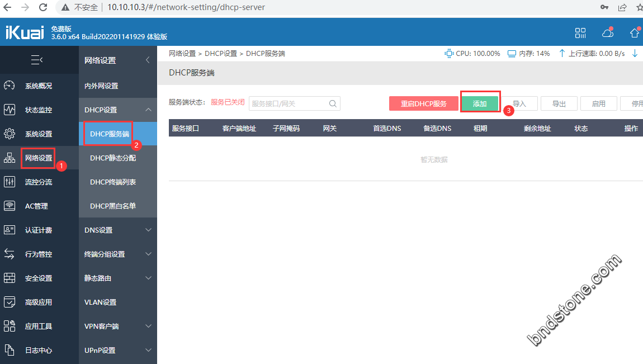Click the 服务已关闭 status text

click(x=228, y=102)
